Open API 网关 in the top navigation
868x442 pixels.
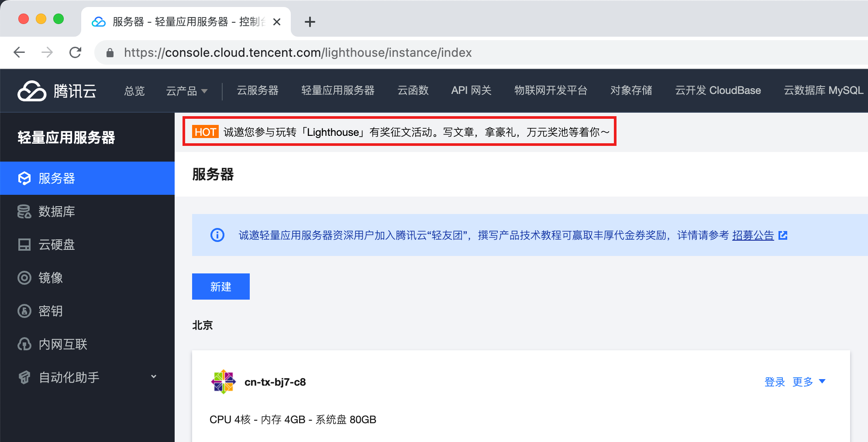472,90
